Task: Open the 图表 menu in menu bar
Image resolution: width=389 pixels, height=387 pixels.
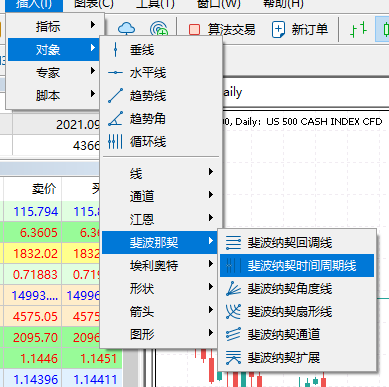Action: (94, 4)
